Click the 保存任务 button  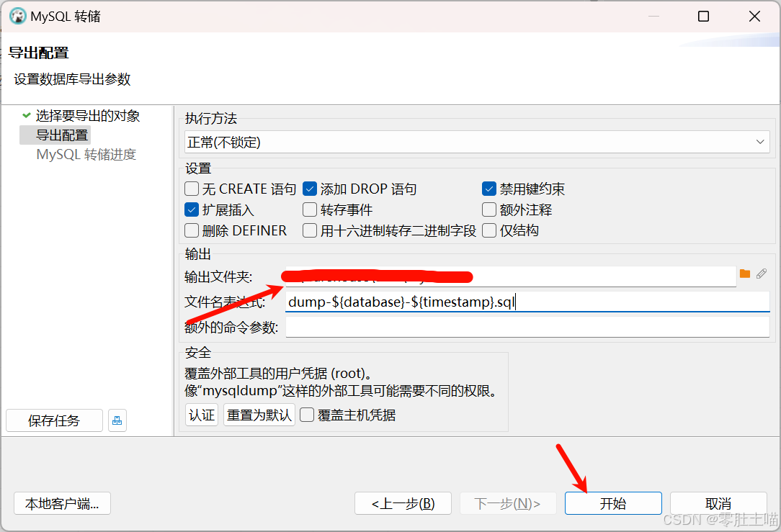tap(54, 420)
